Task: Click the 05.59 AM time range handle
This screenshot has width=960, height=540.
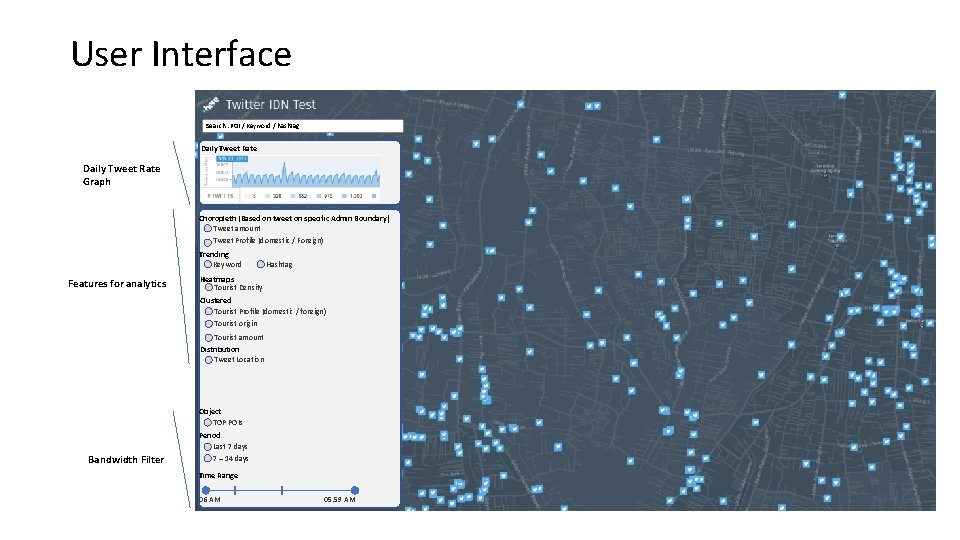Action: pos(354,490)
